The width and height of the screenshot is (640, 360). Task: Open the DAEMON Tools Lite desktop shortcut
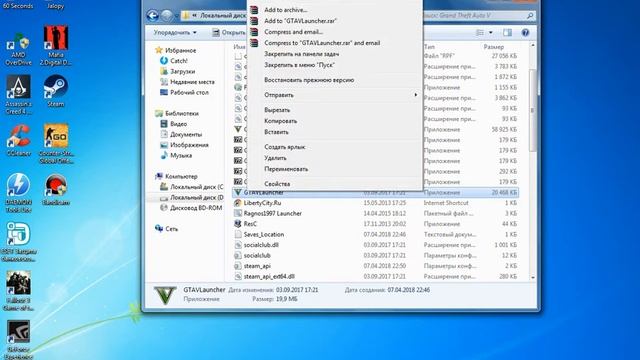click(18, 193)
